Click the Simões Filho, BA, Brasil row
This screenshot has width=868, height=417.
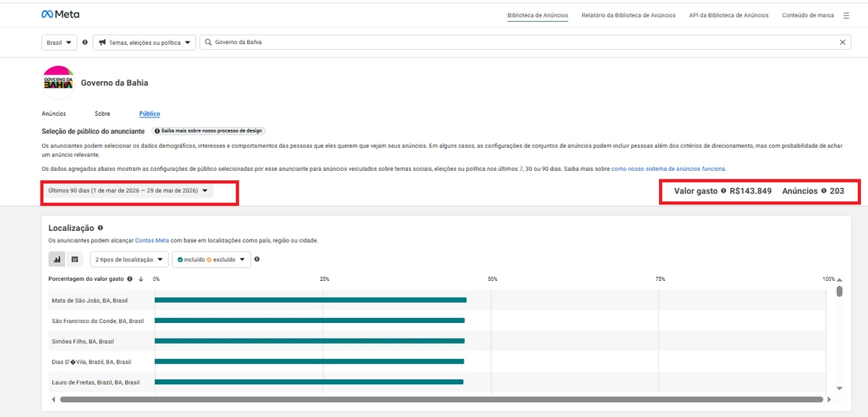click(438, 341)
